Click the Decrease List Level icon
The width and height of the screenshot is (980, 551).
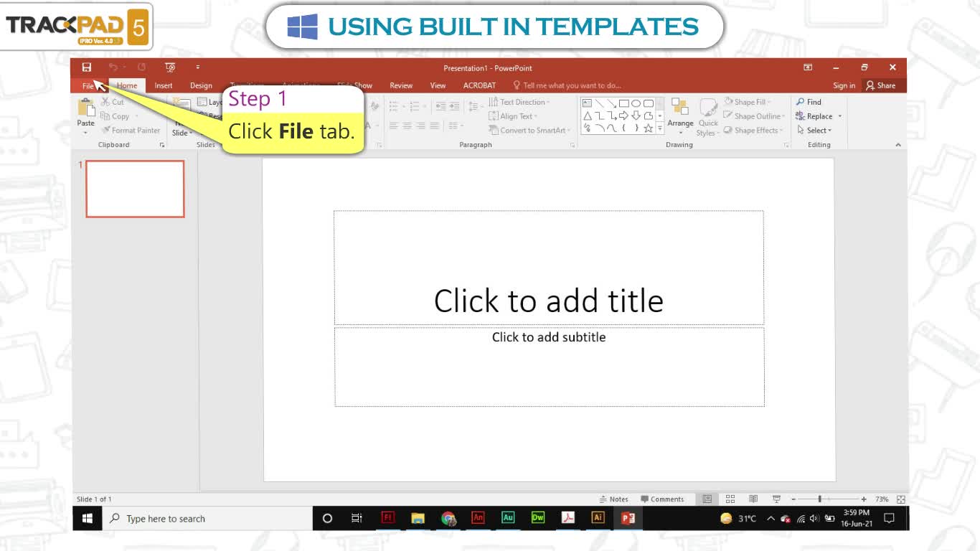(440, 106)
